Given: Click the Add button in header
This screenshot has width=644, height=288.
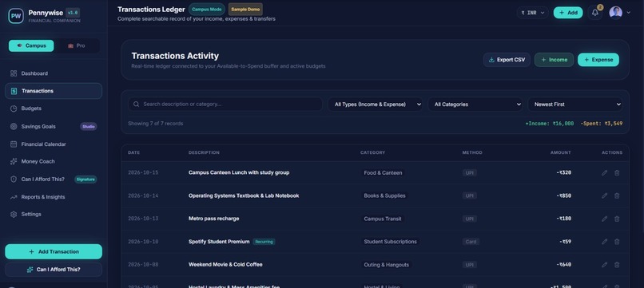Looking at the screenshot, I should 568,13.
